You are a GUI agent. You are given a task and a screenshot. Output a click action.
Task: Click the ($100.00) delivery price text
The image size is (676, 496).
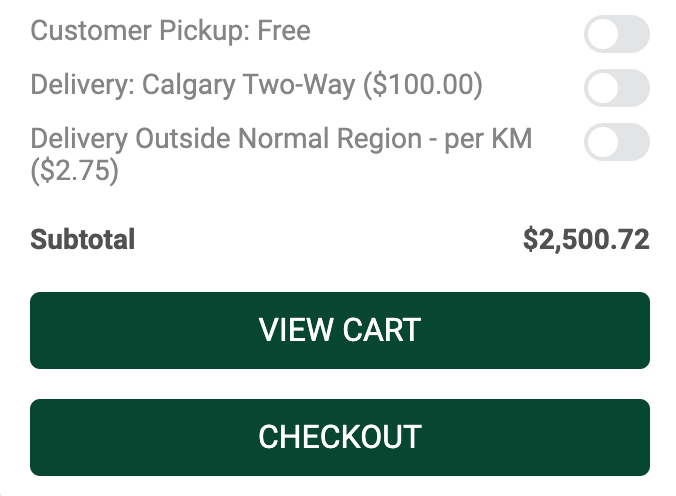(x=423, y=85)
